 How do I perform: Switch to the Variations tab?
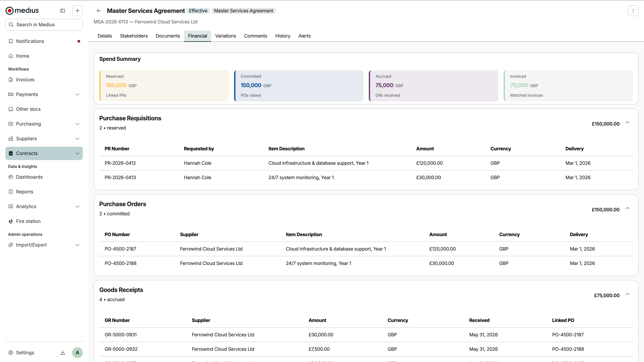(x=226, y=36)
